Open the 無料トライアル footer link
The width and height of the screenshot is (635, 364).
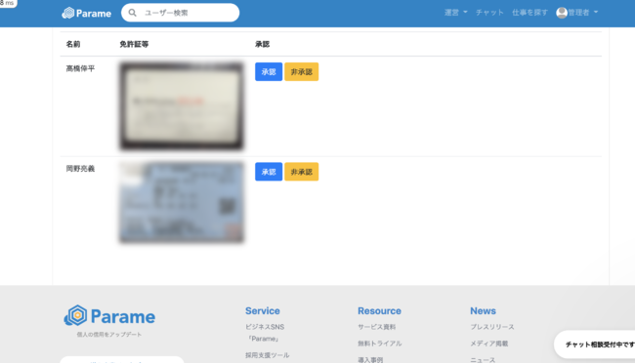[x=379, y=344]
